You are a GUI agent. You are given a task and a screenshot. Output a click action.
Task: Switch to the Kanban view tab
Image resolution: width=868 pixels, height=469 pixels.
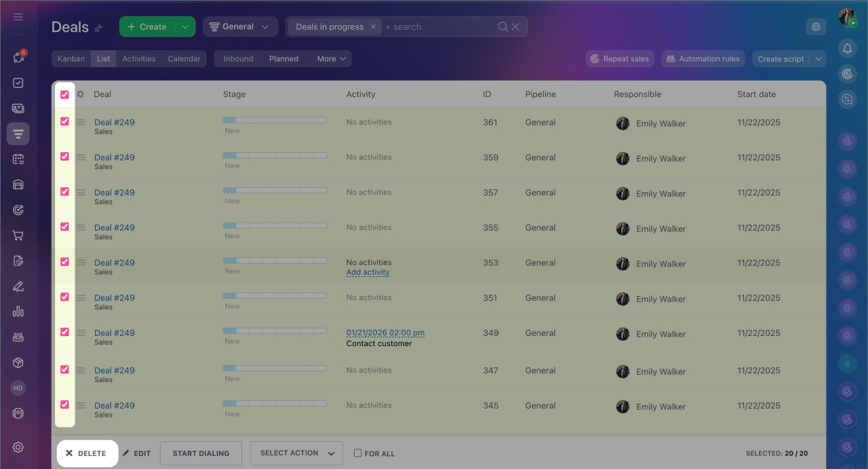point(71,59)
